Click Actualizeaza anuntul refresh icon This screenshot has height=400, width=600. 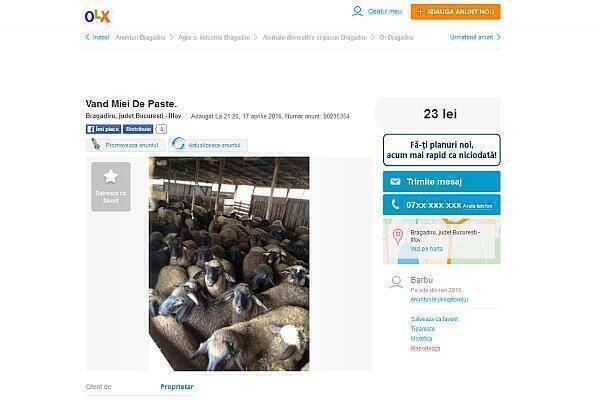click(178, 144)
